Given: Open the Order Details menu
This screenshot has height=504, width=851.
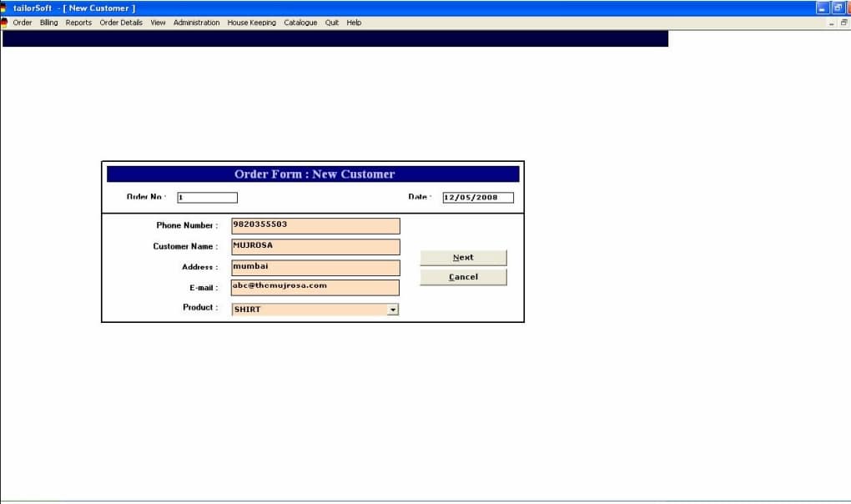Looking at the screenshot, I should click(x=121, y=23).
